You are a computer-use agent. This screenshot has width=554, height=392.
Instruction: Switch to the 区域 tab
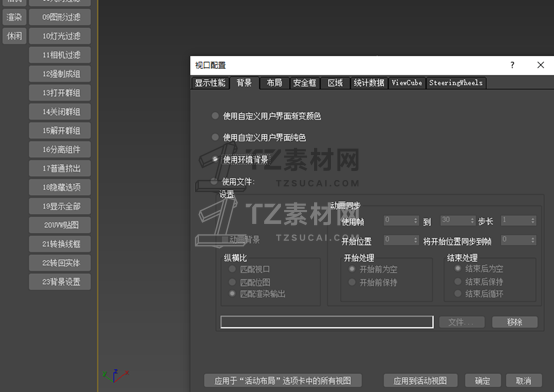point(335,83)
